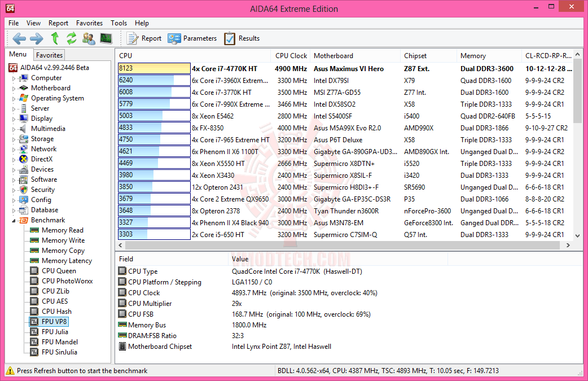Click the results list up scroll arrow
The height and width of the screenshot is (381, 588).
[x=577, y=54]
